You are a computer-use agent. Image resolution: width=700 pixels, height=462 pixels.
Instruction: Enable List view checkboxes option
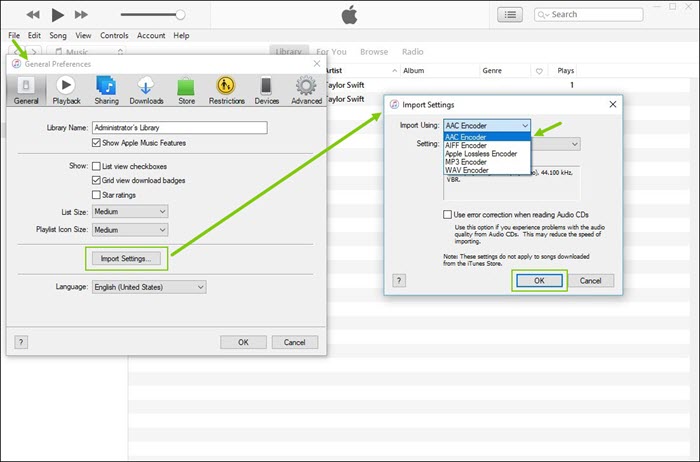pos(96,166)
